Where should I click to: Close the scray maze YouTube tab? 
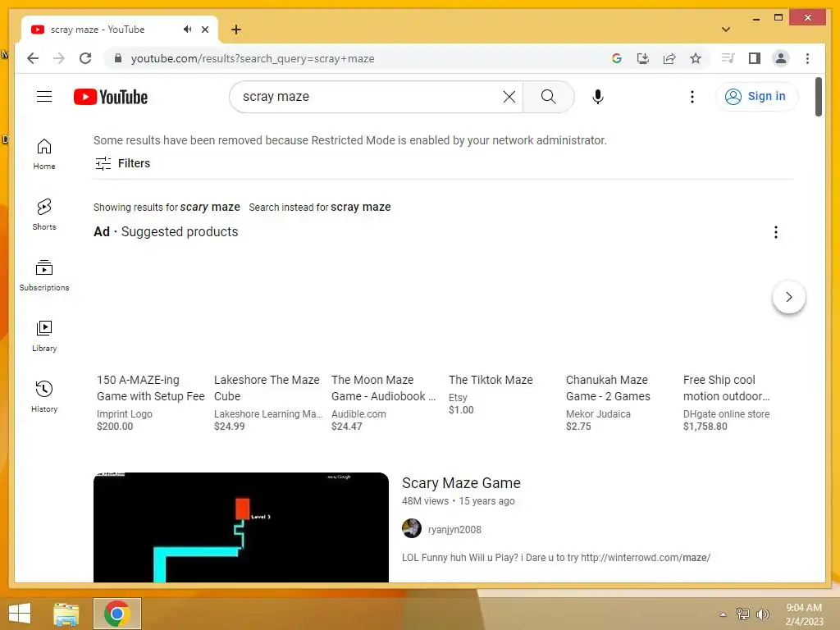coord(205,30)
